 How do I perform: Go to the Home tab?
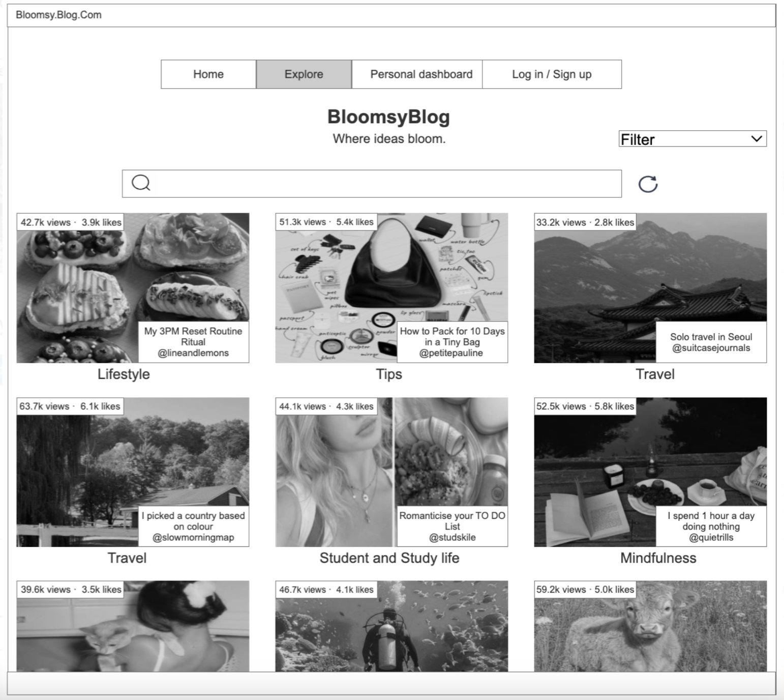click(x=208, y=74)
